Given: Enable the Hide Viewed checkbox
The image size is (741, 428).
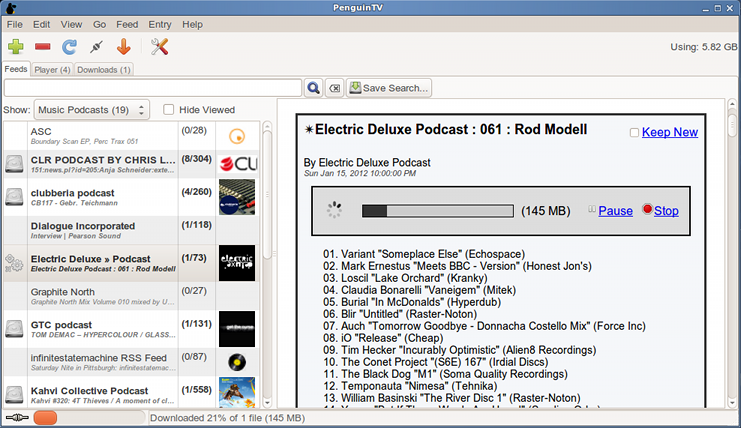Looking at the screenshot, I should (x=169, y=110).
